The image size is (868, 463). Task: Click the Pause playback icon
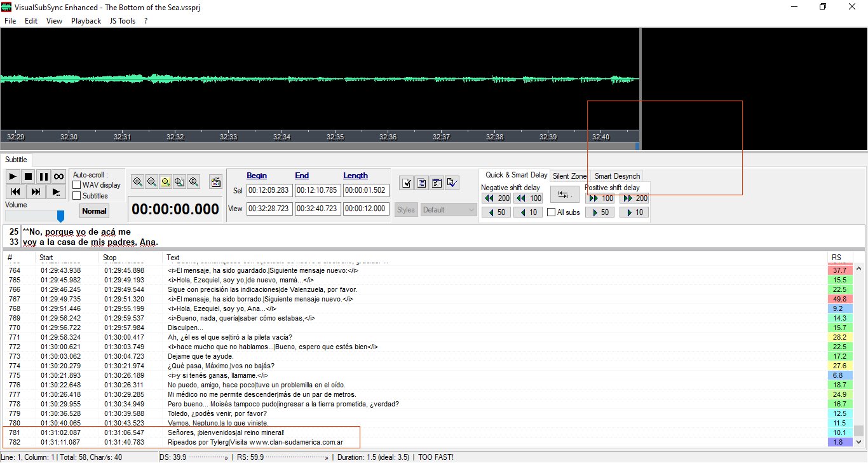(x=43, y=176)
